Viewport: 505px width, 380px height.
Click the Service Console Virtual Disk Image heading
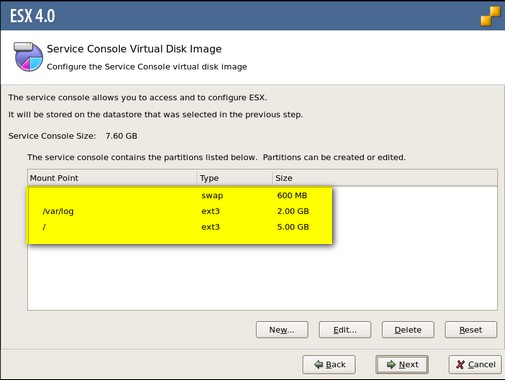point(134,49)
